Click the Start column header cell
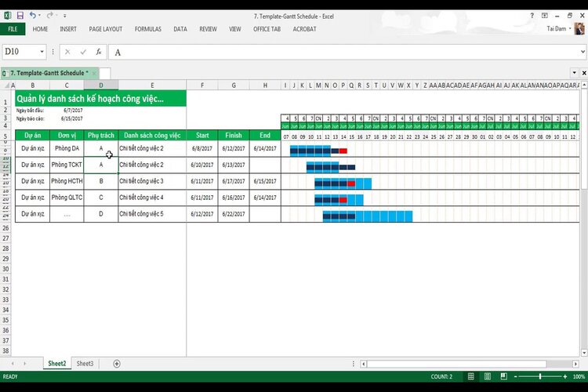 click(202, 136)
